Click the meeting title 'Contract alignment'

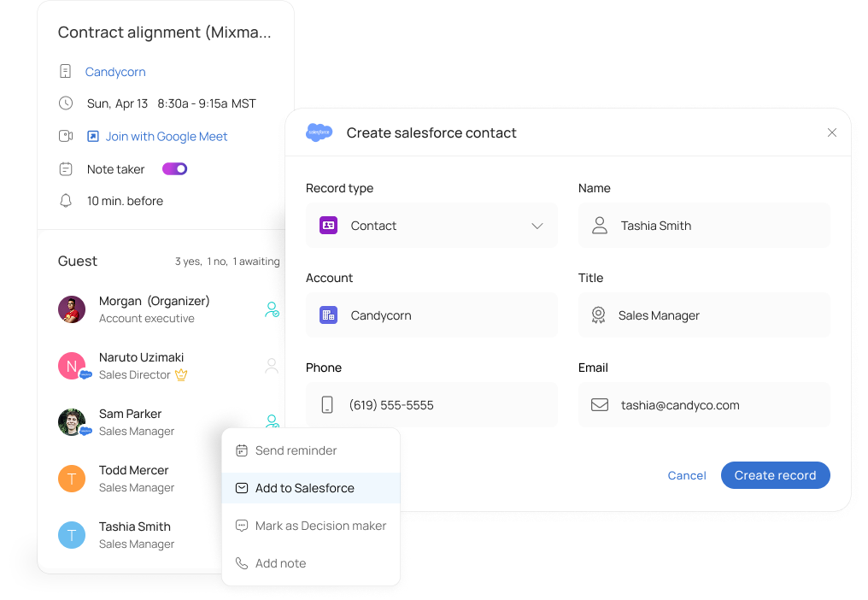pos(164,32)
